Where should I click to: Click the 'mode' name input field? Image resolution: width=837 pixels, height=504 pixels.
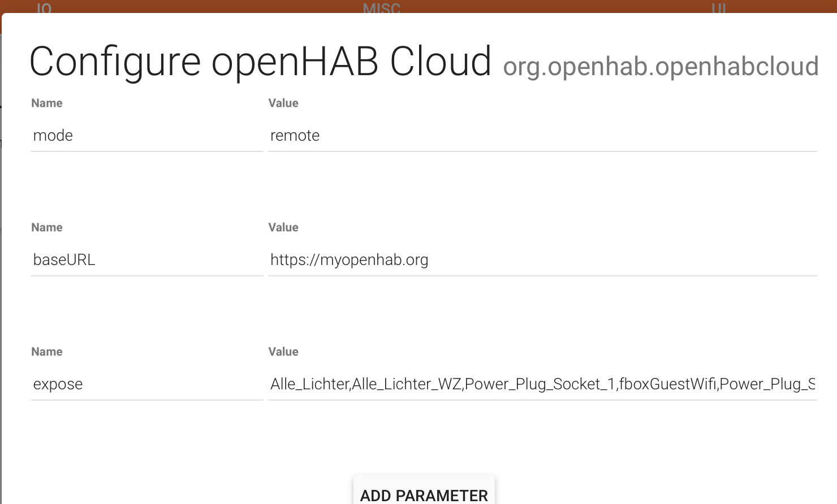click(147, 136)
